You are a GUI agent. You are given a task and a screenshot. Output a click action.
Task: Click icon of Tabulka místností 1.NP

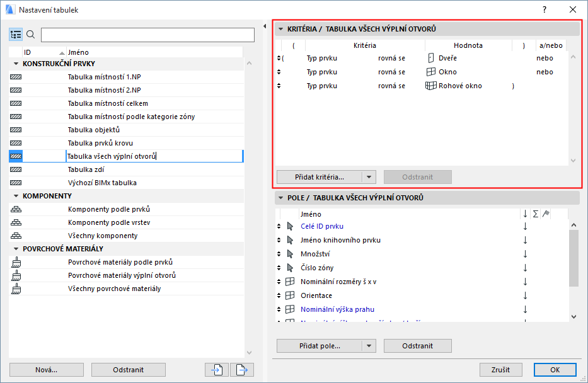pos(16,77)
